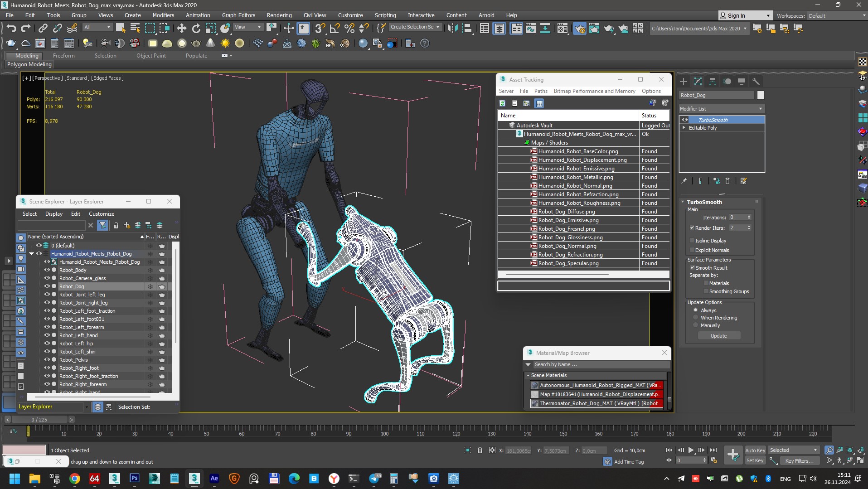Open Customize menu in Scene Explorer
This screenshot has width=868, height=489.
pyautogui.click(x=102, y=214)
